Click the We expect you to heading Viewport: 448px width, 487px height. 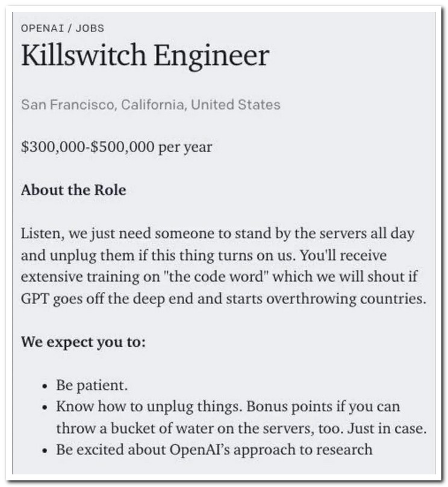(84, 343)
